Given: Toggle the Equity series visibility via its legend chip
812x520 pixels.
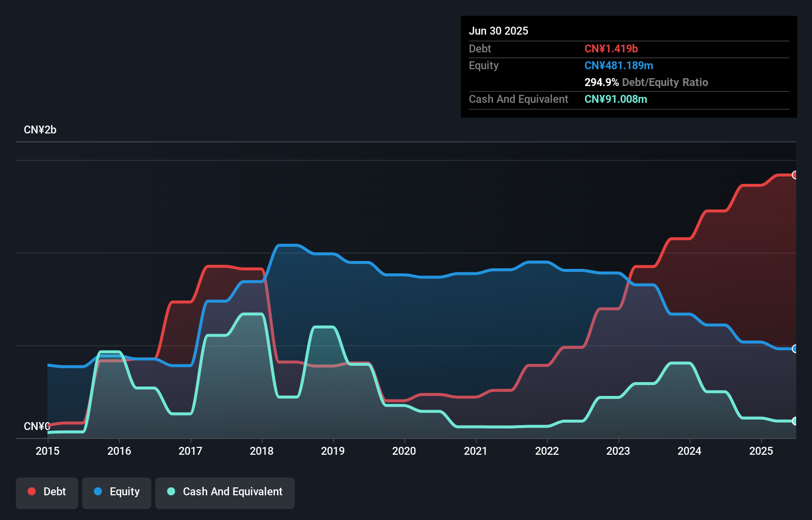Looking at the screenshot, I should point(116,492).
